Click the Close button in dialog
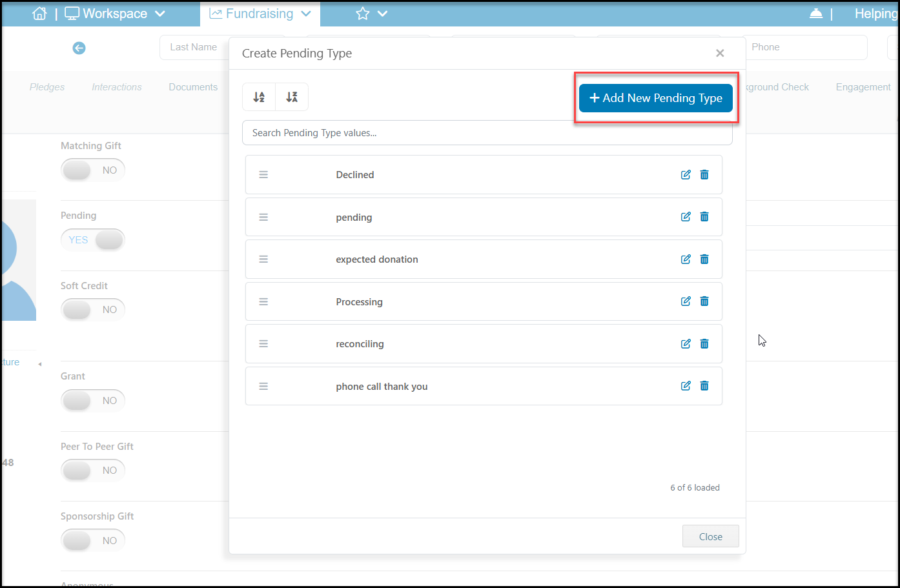The width and height of the screenshot is (900, 588). 711,536
